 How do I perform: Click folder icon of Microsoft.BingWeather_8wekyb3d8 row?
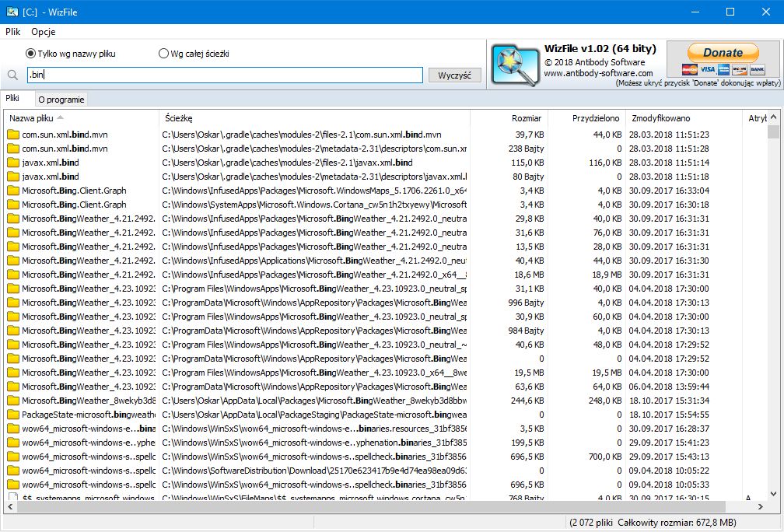pyautogui.click(x=13, y=401)
